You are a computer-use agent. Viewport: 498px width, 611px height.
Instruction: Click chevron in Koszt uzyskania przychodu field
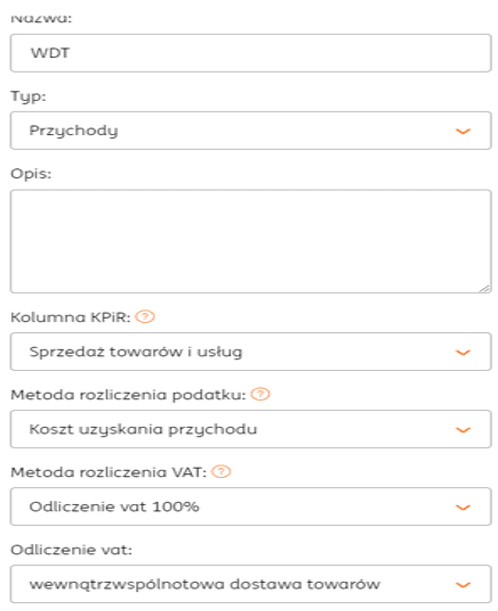pos(463,430)
